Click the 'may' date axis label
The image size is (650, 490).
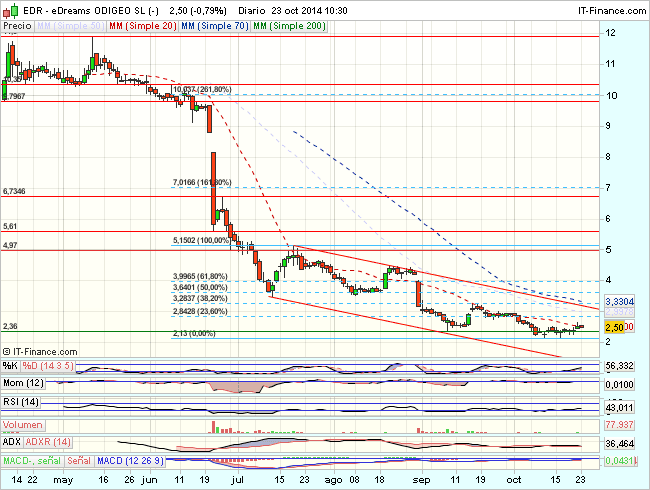click(63, 480)
